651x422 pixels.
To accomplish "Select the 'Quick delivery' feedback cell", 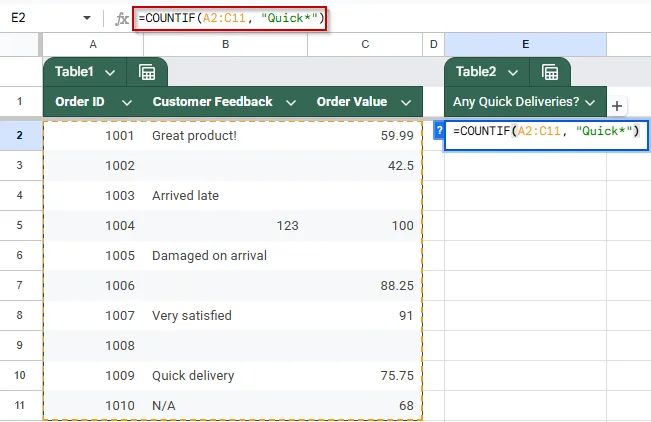I will point(225,375).
